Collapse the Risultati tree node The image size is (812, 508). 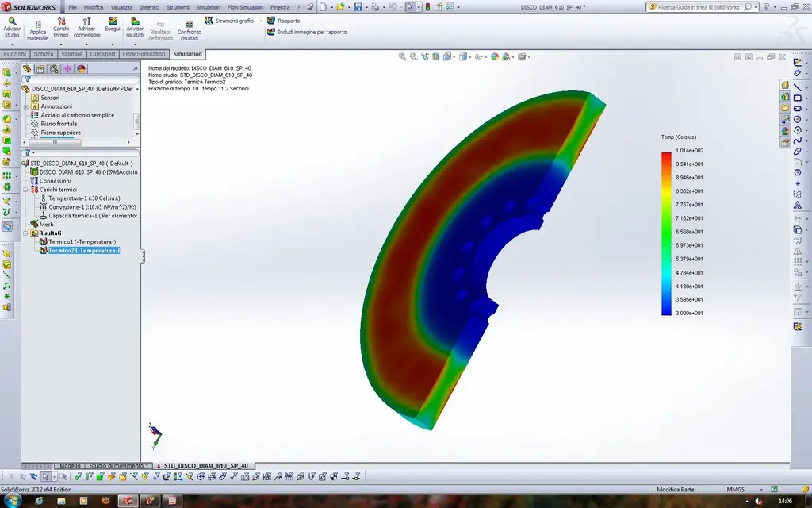(x=25, y=233)
